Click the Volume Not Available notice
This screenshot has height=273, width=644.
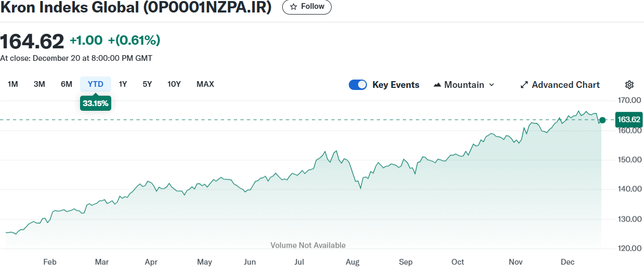coord(308,245)
